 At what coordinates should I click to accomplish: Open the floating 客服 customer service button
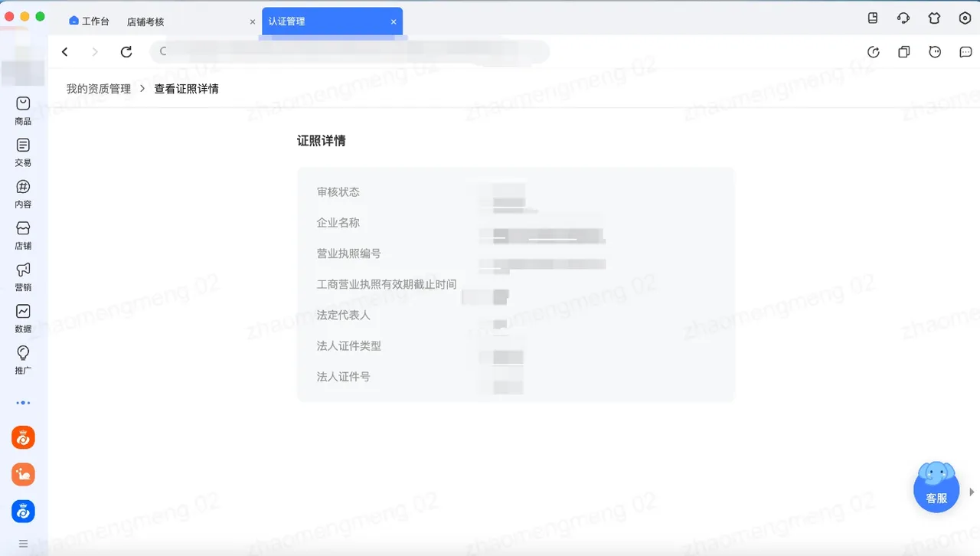pos(936,487)
